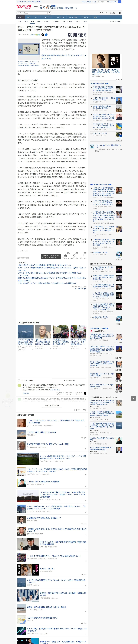Click the Yahoo! JAPAN News logo
Image resolution: width=138 pixels, height=644 pixels.
tap(28, 7)
